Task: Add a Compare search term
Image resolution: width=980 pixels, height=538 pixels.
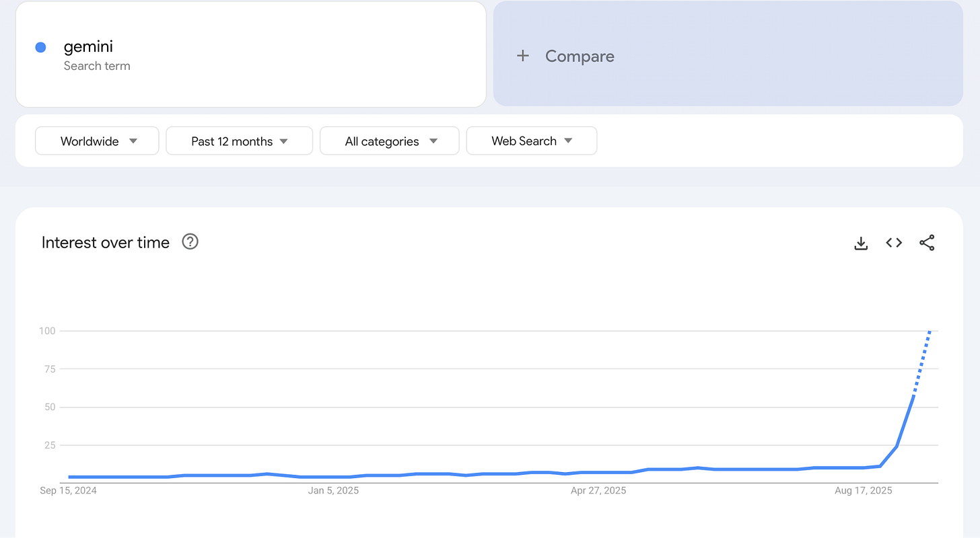Action: [x=728, y=54]
